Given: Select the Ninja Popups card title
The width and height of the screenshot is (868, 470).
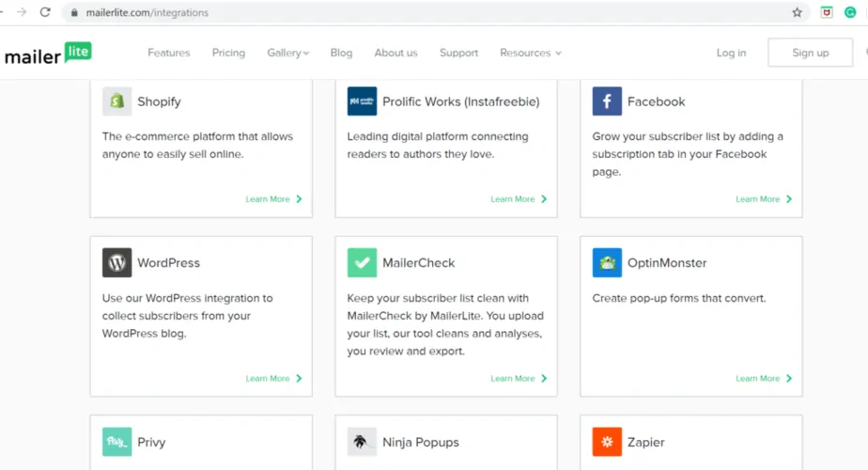Looking at the screenshot, I should pos(421,443).
